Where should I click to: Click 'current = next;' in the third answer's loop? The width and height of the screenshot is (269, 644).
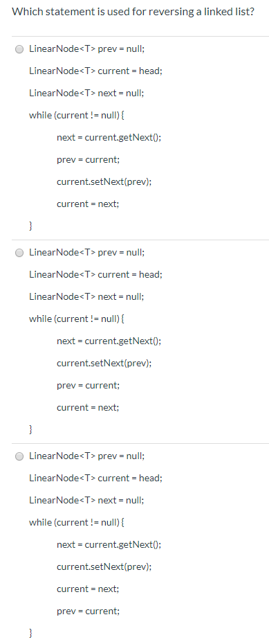click(88, 589)
